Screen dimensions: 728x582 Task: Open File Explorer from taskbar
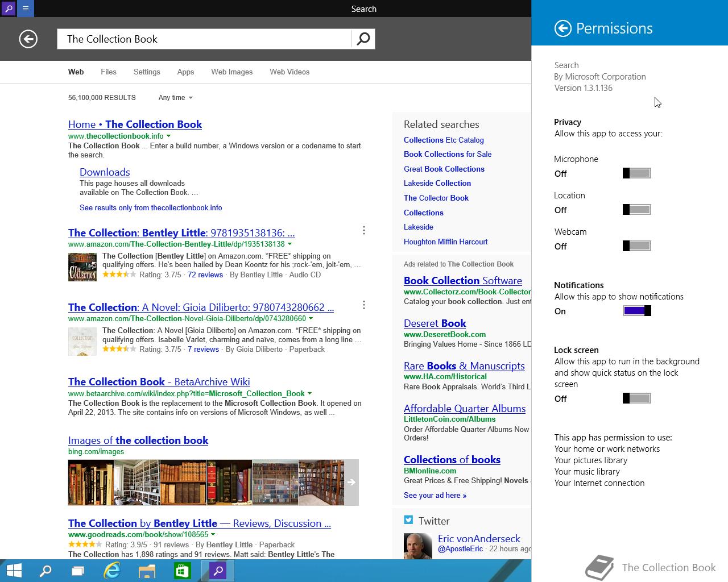point(147,571)
